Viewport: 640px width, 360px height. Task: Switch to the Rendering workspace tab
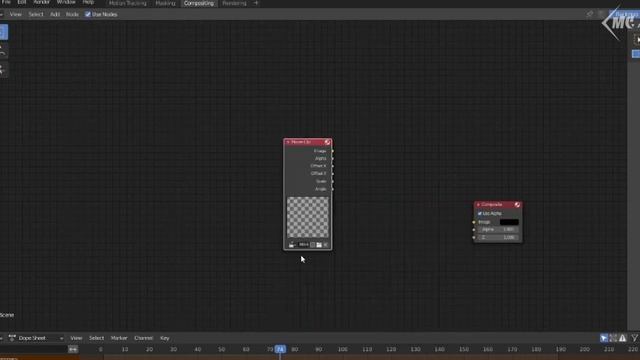pyautogui.click(x=234, y=3)
